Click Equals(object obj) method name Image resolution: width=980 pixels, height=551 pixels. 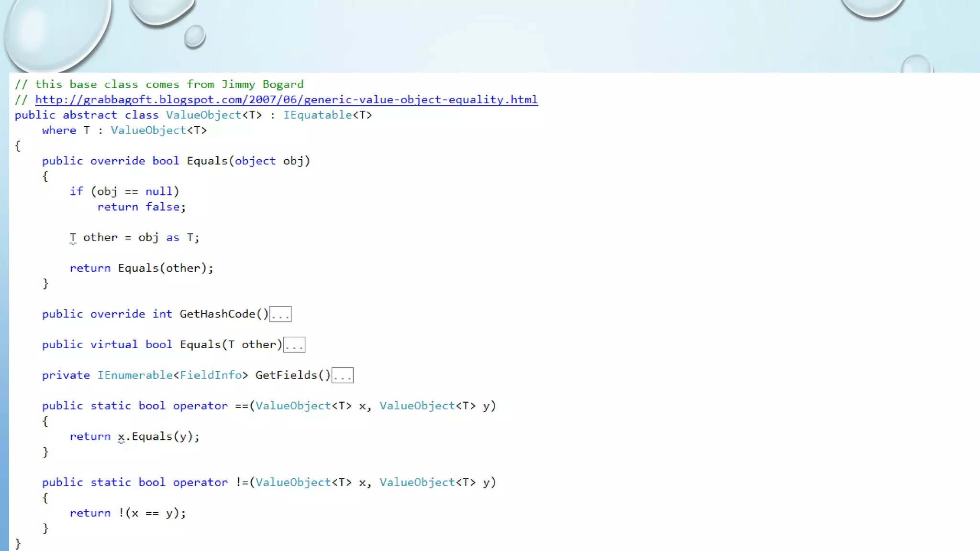tap(207, 161)
